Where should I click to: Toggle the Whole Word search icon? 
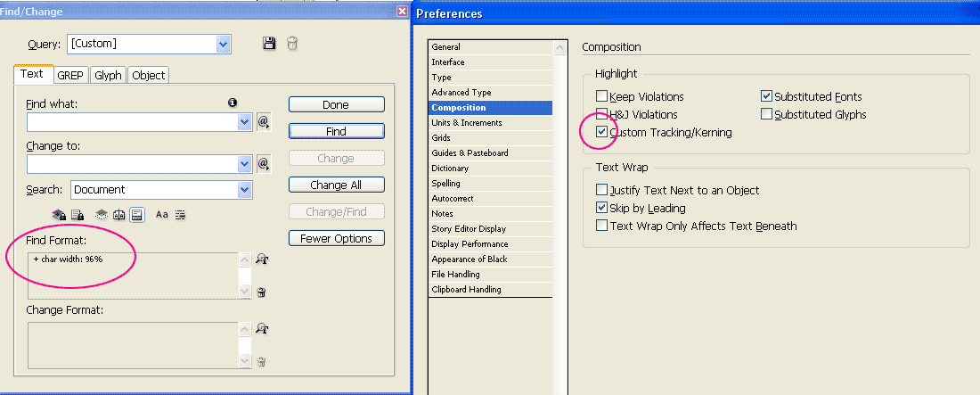[180, 215]
